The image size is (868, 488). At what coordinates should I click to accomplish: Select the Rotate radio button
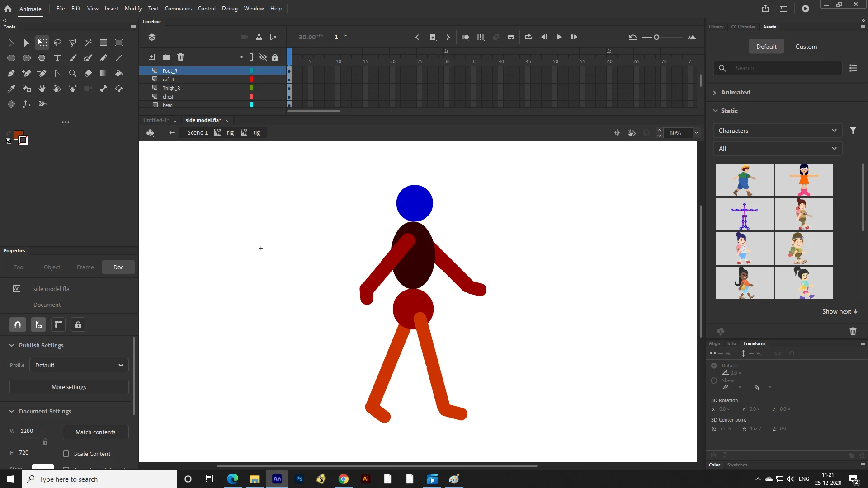tap(714, 366)
